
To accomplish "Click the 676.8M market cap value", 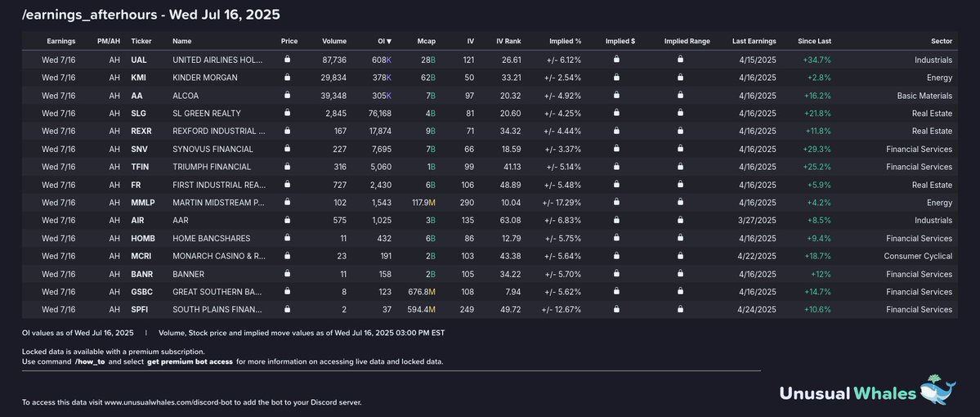I will tap(422, 292).
